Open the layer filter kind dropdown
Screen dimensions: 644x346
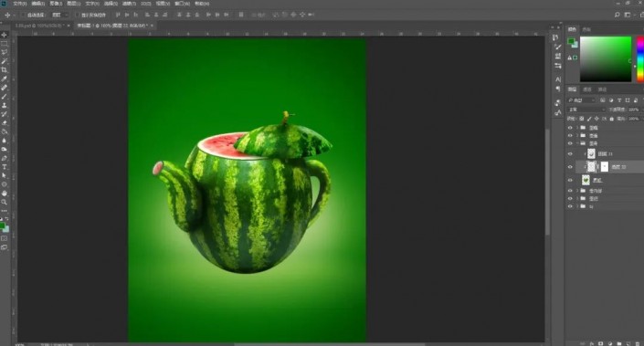[581, 100]
